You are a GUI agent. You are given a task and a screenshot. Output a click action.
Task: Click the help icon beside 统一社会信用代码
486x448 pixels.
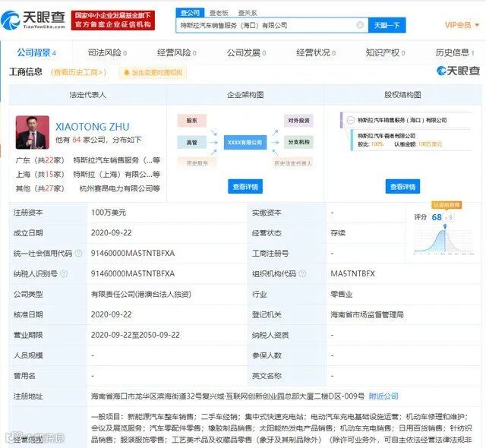[x=78, y=253]
